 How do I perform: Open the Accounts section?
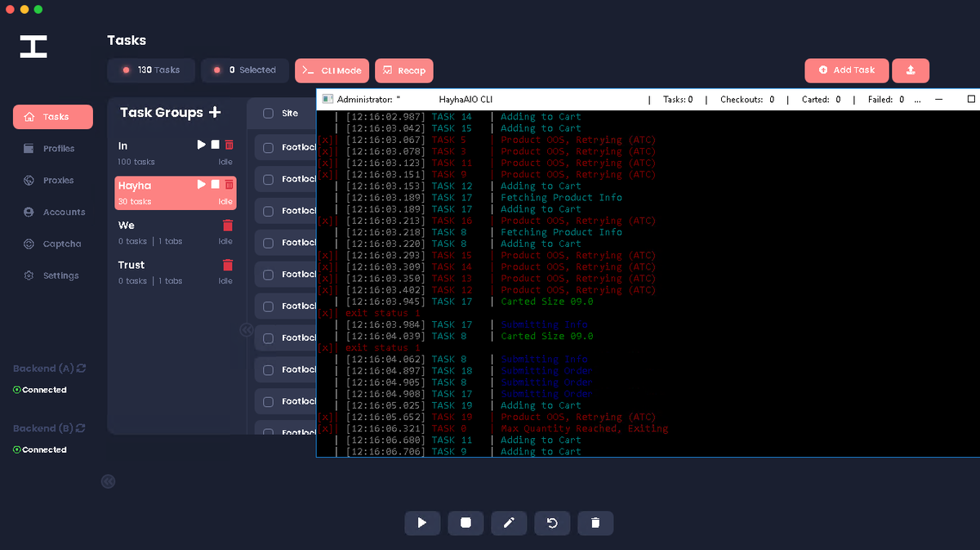[54, 212]
